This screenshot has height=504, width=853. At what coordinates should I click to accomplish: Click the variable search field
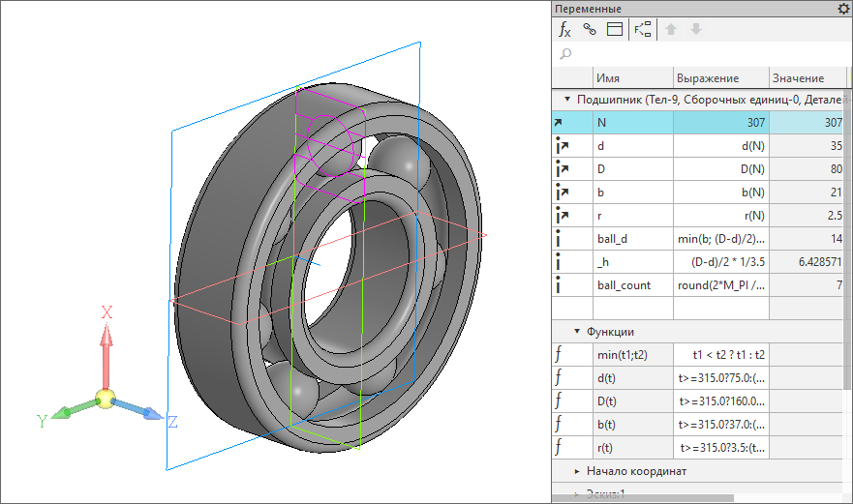pyautogui.click(x=697, y=54)
